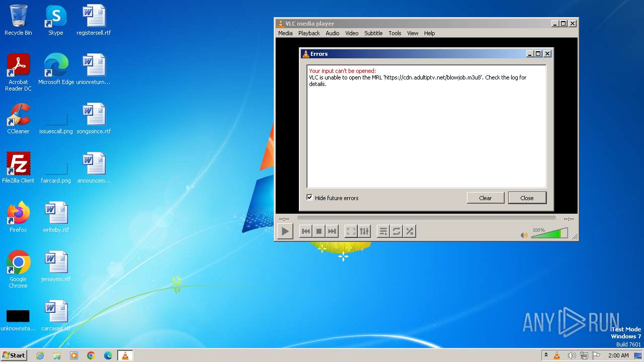Open the Tools menu
The height and width of the screenshot is (362, 644).
(395, 33)
